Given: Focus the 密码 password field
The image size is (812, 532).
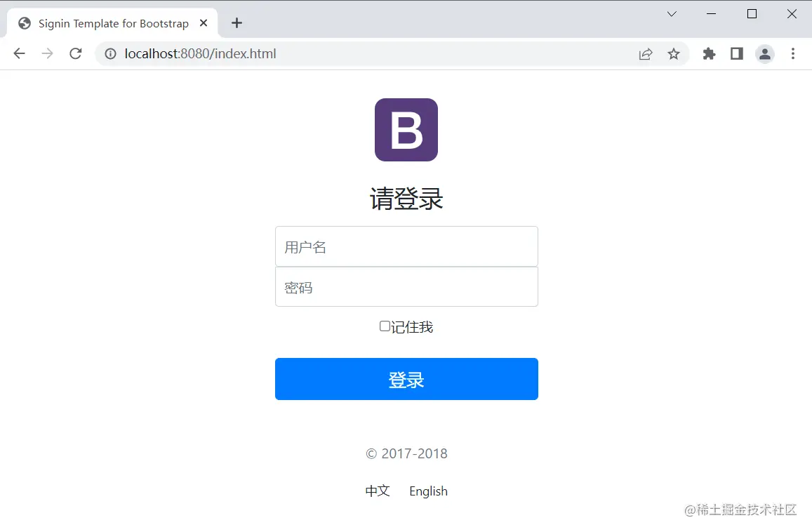Looking at the screenshot, I should click(406, 286).
